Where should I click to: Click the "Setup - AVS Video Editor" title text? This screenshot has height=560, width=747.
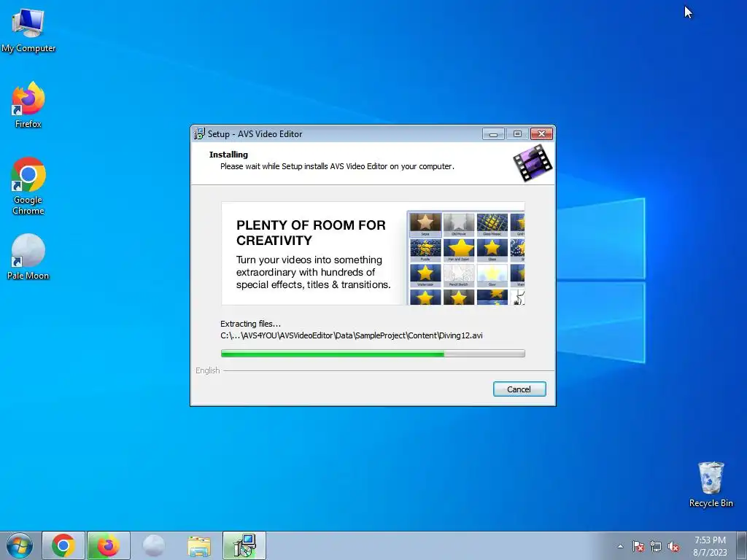[255, 134]
